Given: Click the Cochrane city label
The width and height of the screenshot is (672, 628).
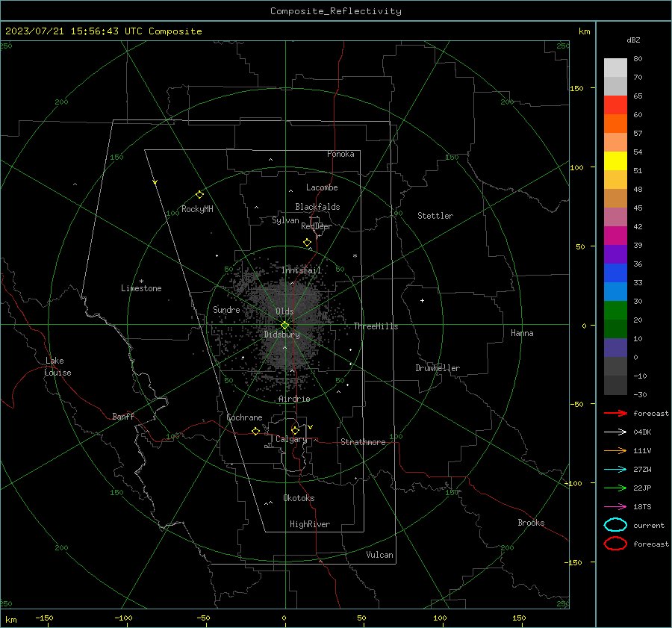Looking at the screenshot, I should click(244, 417).
